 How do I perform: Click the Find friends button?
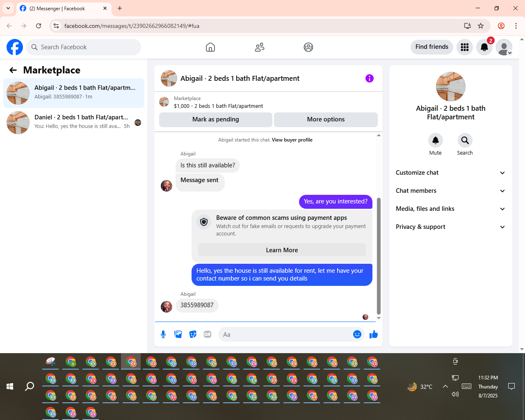pos(432,47)
